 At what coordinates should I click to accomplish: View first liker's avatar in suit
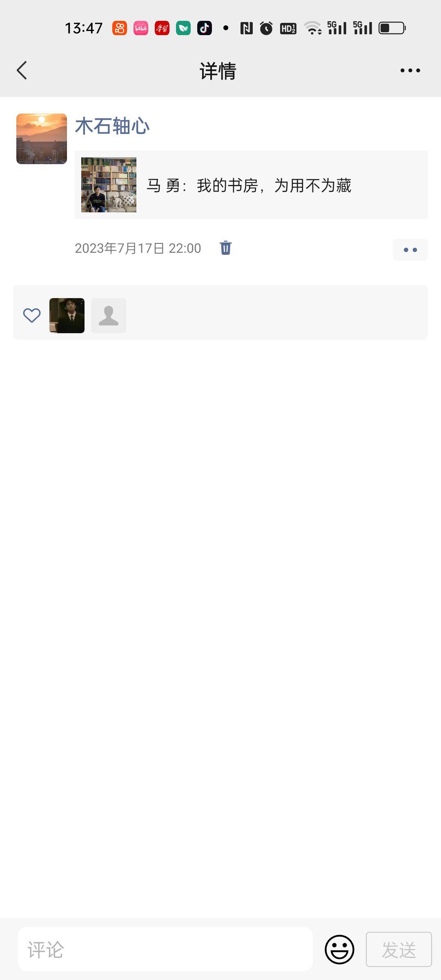tap(67, 315)
